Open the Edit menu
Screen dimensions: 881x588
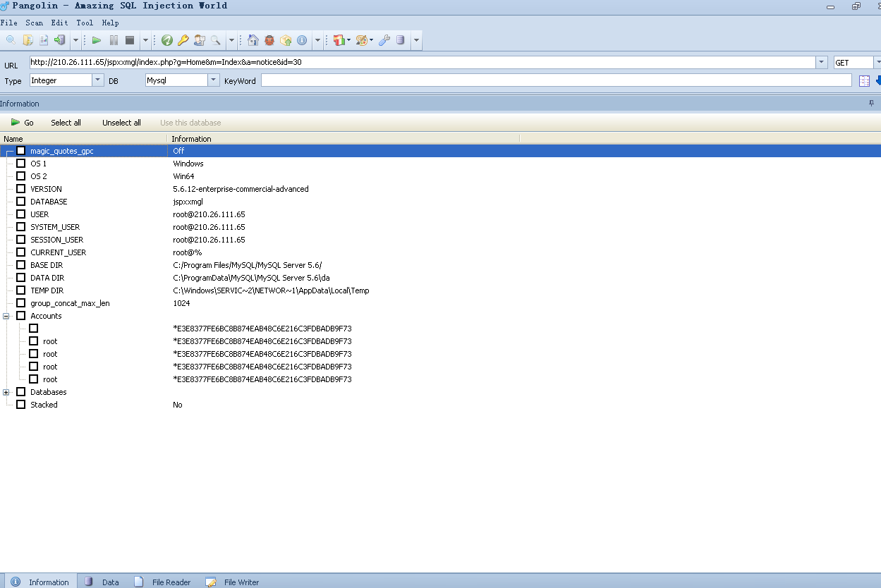tap(59, 23)
